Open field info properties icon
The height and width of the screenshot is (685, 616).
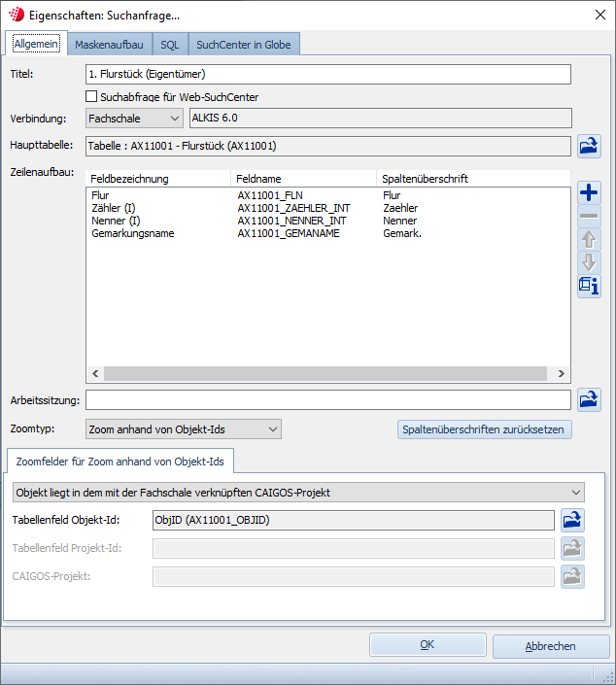[589, 286]
